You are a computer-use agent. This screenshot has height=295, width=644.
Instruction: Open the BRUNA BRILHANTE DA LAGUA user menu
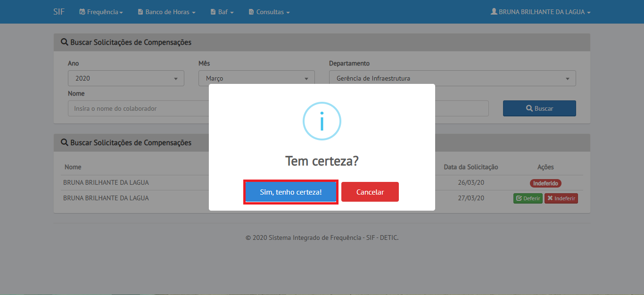coord(541,12)
